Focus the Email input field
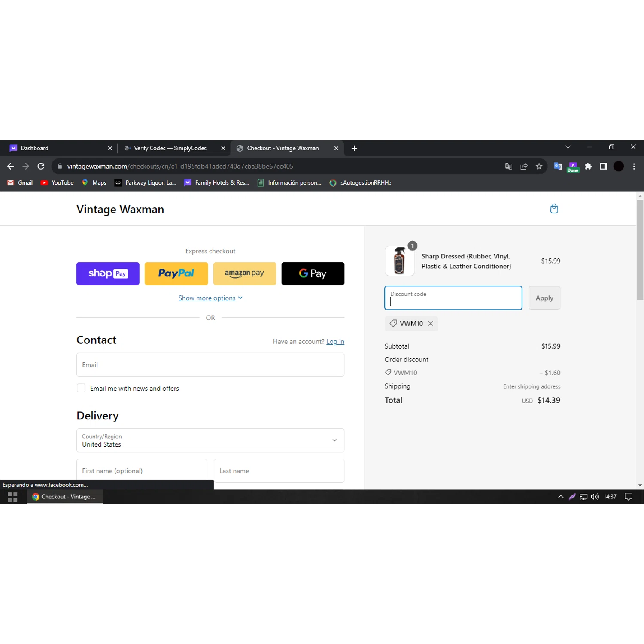644x644 pixels. (x=210, y=365)
